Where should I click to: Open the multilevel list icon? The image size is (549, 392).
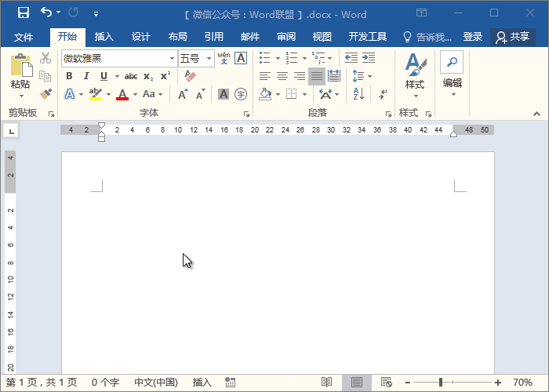[318, 58]
